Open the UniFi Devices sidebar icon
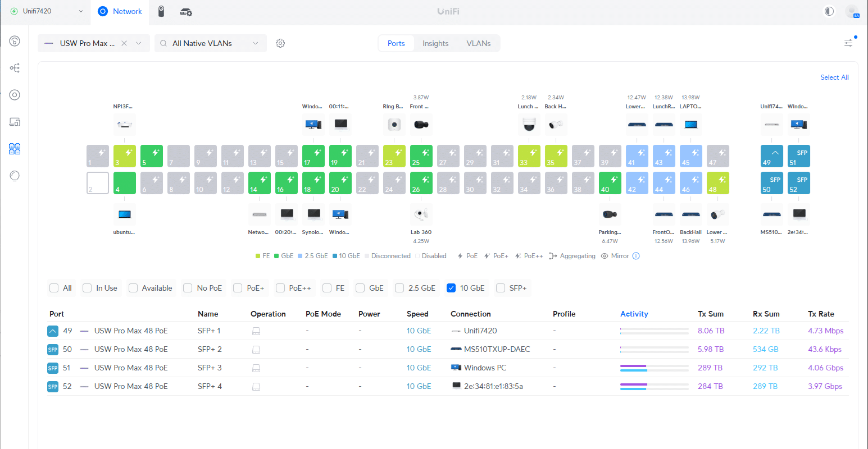Viewport: 868px width, 449px height. coord(15,95)
